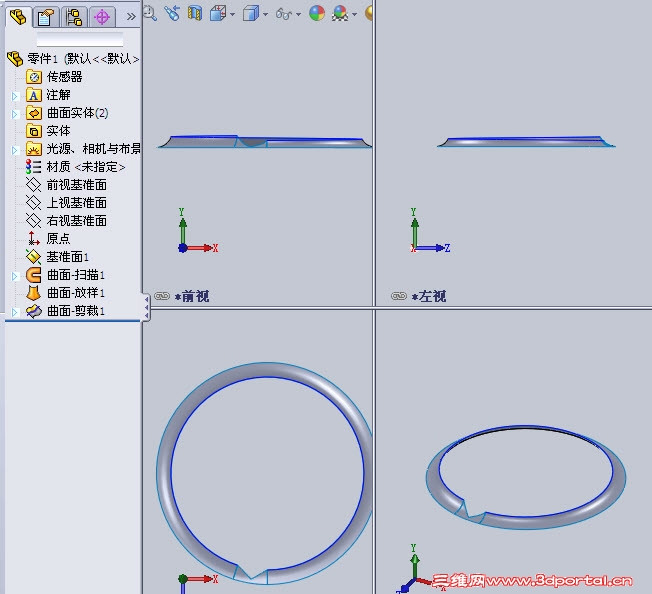Select the previous view icon

[172, 13]
